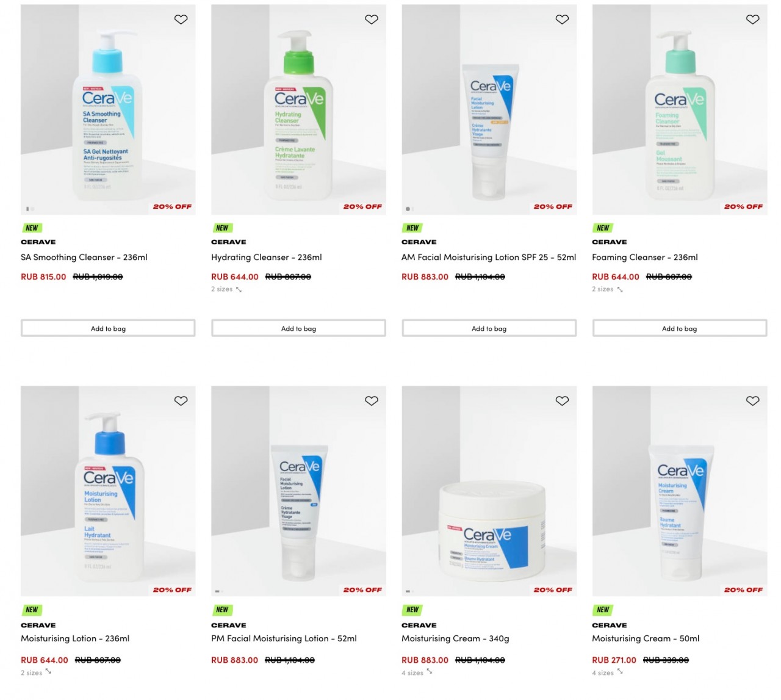The width and height of the screenshot is (781, 700).
Task: Open Foaming Cleanser - 236ml product title
Action: [x=644, y=258]
